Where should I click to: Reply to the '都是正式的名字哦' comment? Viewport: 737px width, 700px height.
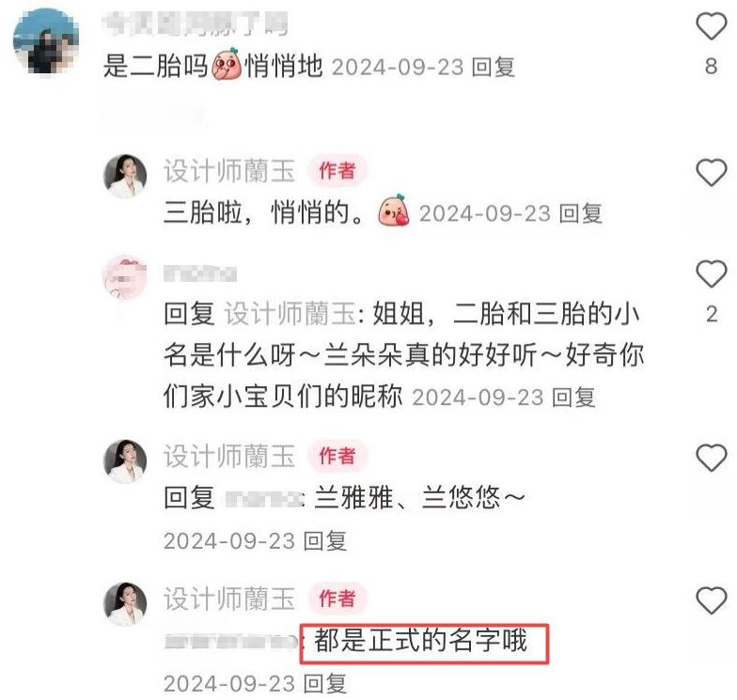click(x=325, y=684)
